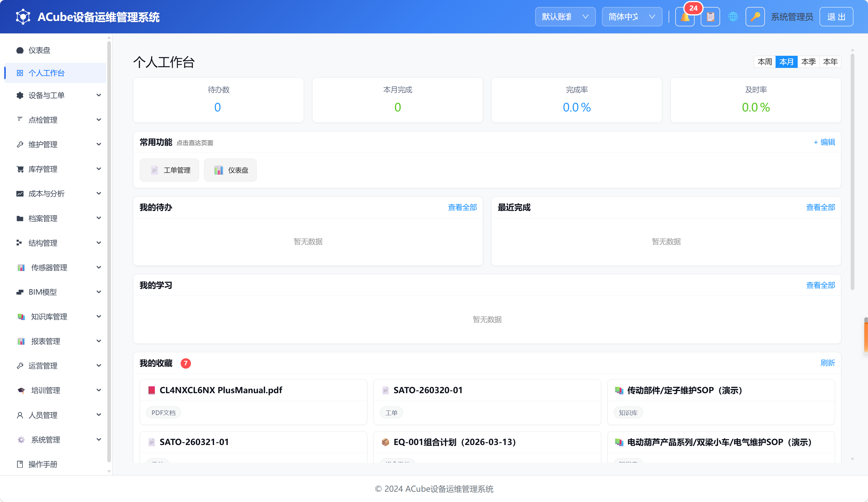Click the 操作手册 book icon
868x502 pixels.
click(x=20, y=464)
